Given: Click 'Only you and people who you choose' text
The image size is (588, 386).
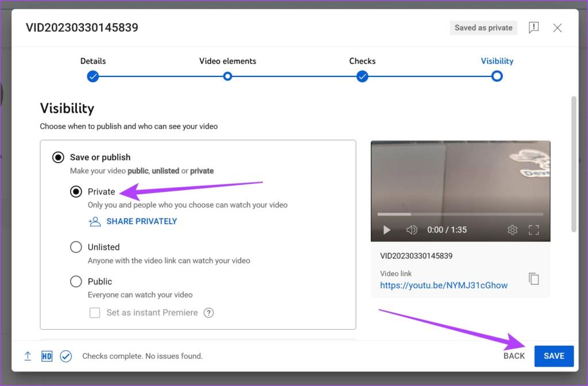Looking at the screenshot, I should [x=188, y=205].
